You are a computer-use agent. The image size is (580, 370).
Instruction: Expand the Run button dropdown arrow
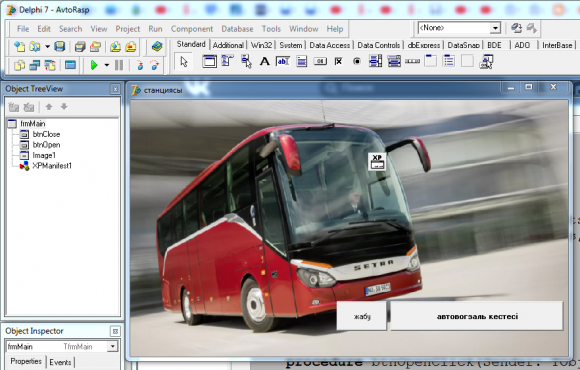(x=107, y=65)
